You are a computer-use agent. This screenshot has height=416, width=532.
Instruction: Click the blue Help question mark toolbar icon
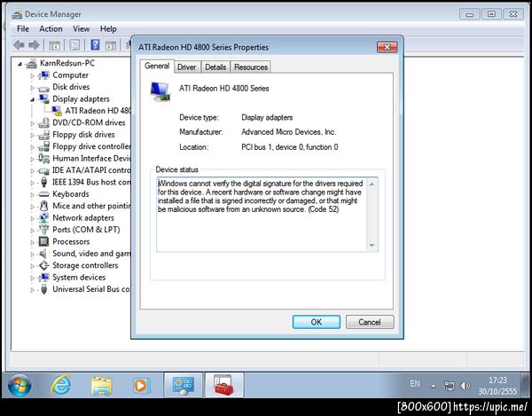click(x=96, y=44)
